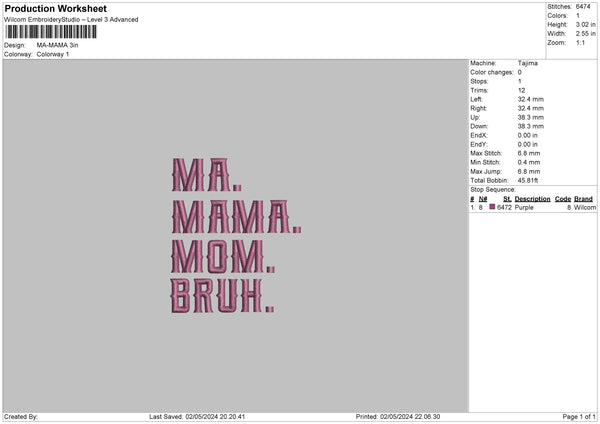Screen dimensions: 600x424
Task: Click the Stitches value 6474
Action: point(583,7)
